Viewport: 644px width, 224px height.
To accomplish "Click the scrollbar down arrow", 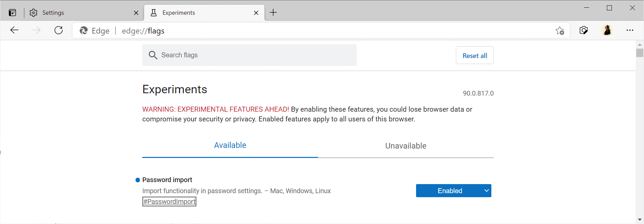I will (x=640, y=220).
